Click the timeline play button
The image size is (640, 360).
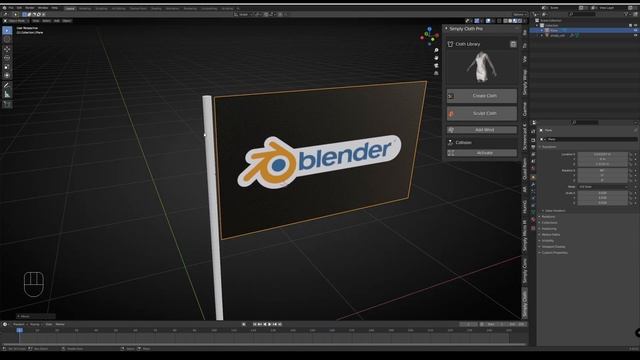click(269, 324)
